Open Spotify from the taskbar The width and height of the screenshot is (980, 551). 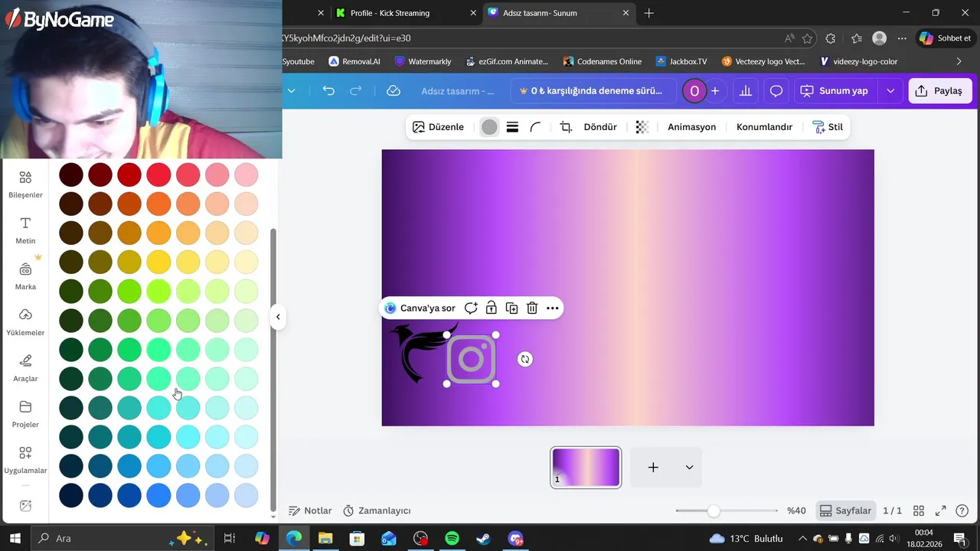point(452,539)
